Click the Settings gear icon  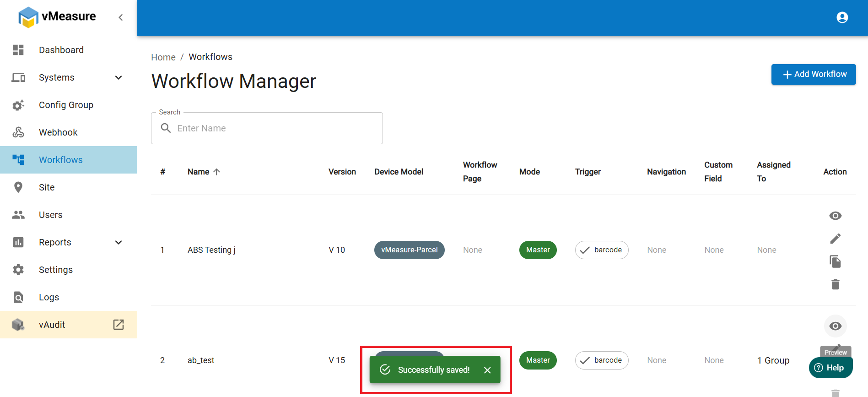tap(18, 270)
